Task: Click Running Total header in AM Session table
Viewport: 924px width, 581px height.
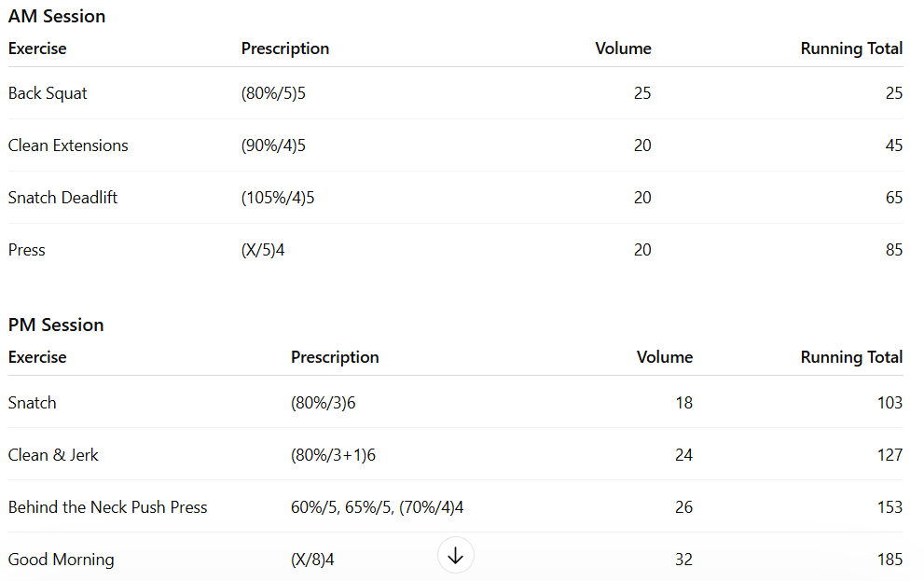Action: click(x=851, y=48)
